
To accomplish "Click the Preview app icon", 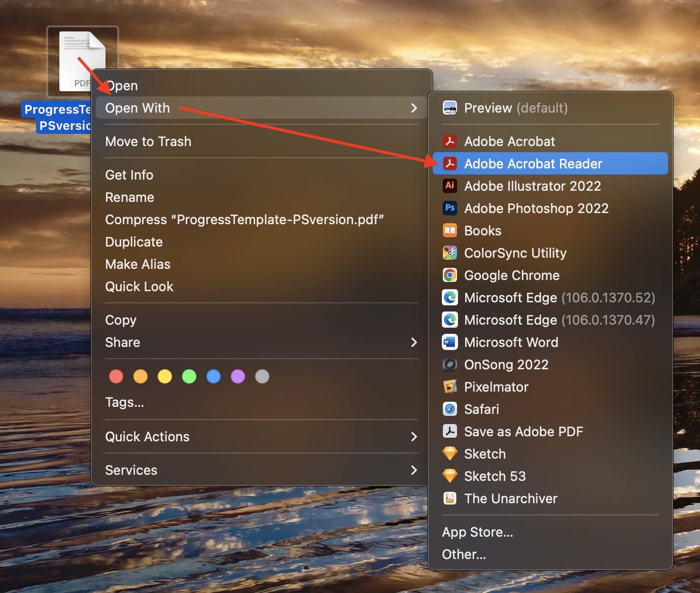I will tap(449, 108).
